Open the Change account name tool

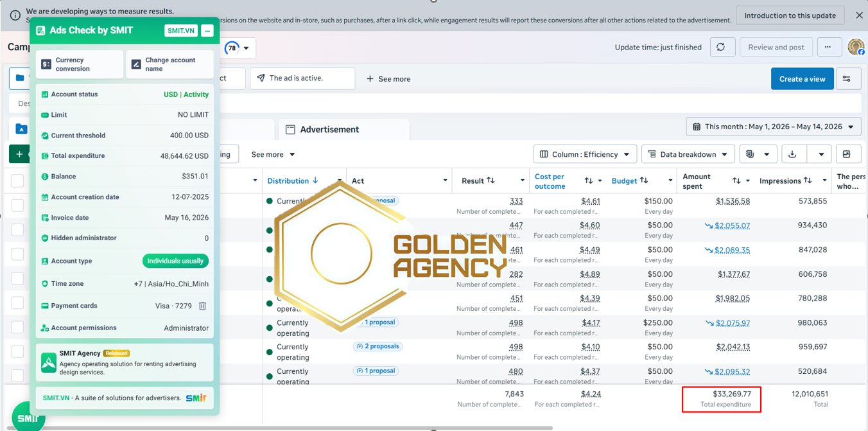pos(169,64)
